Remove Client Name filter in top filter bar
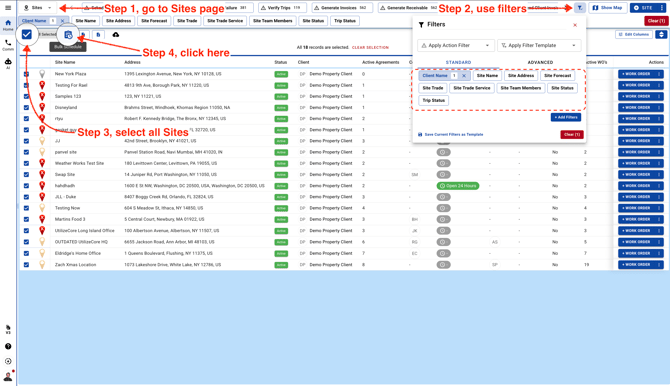The image size is (670, 386). point(62,21)
